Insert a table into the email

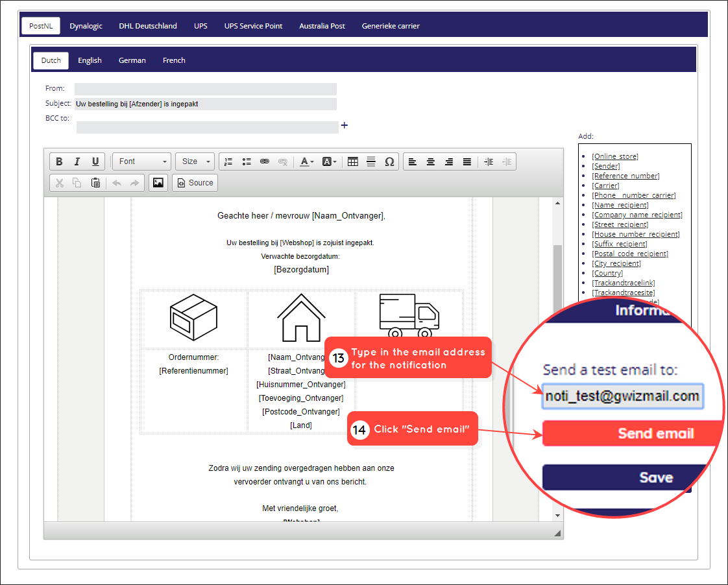[353, 161]
